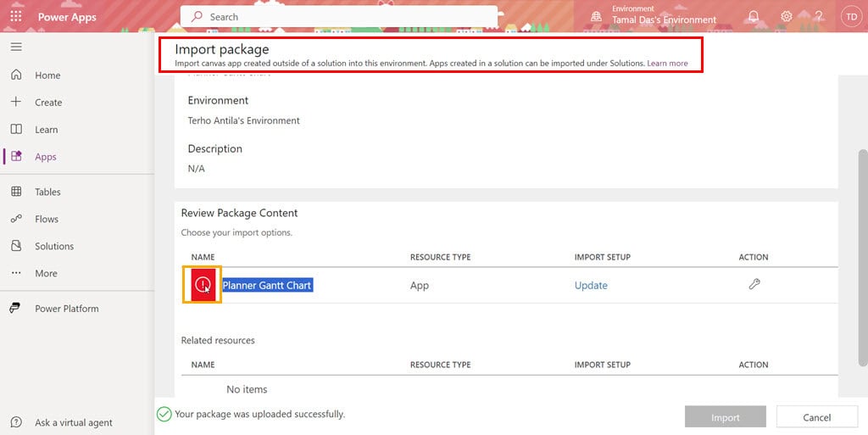Open notifications bell icon
This screenshot has height=435, width=868.
point(754,17)
